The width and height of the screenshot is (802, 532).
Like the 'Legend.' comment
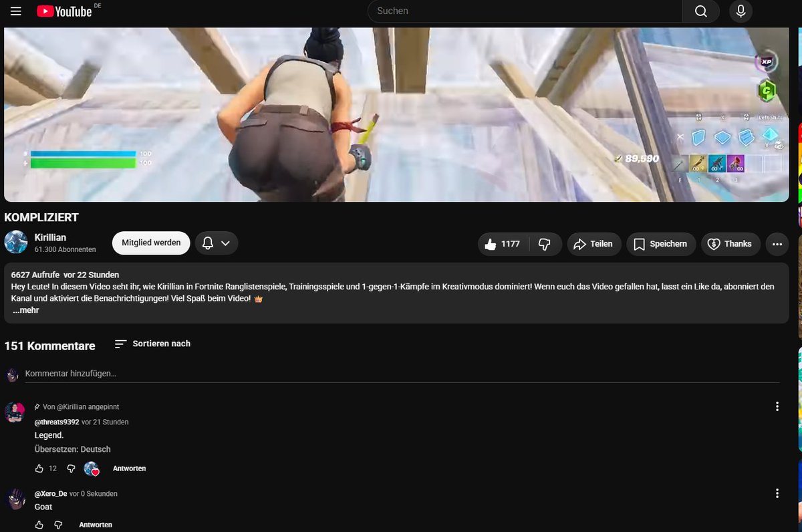coord(39,469)
